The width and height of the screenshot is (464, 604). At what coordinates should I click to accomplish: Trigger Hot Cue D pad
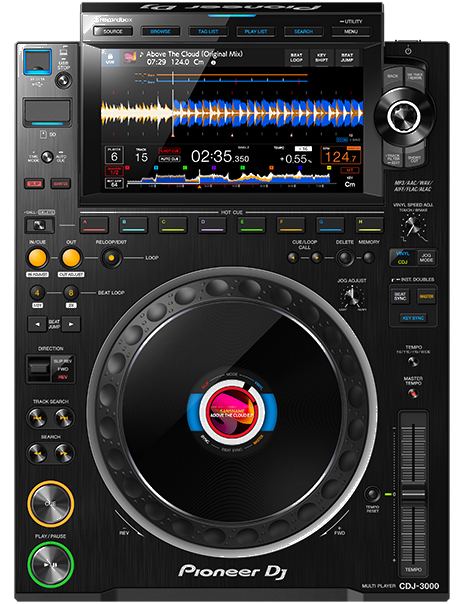[x=212, y=225]
